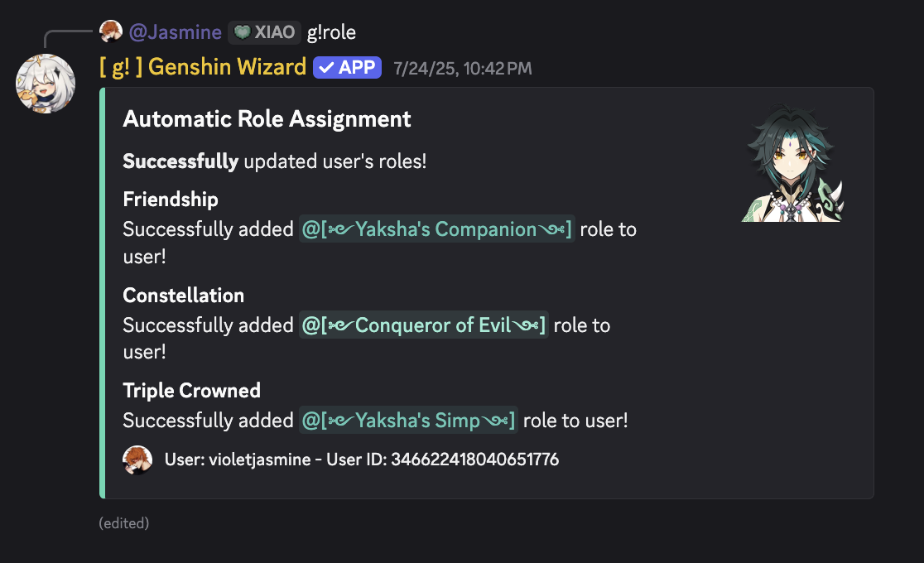The image size is (924, 563).
Task: Click the Paimon profile picture on the left
Action: [46, 84]
